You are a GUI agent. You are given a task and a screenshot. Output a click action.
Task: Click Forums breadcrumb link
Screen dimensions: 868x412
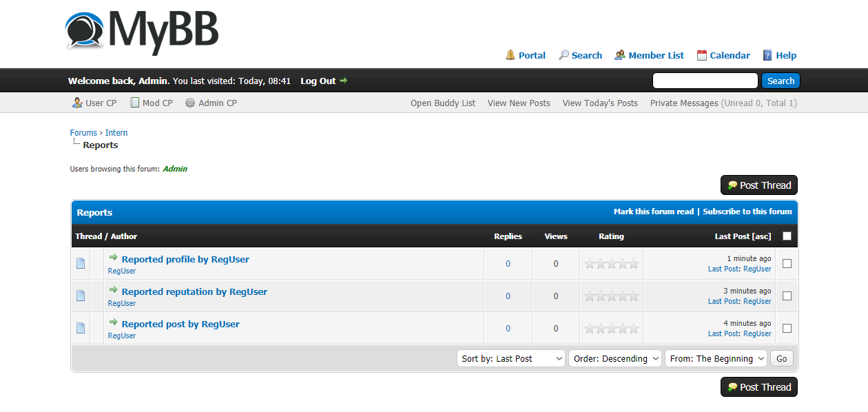(x=83, y=132)
